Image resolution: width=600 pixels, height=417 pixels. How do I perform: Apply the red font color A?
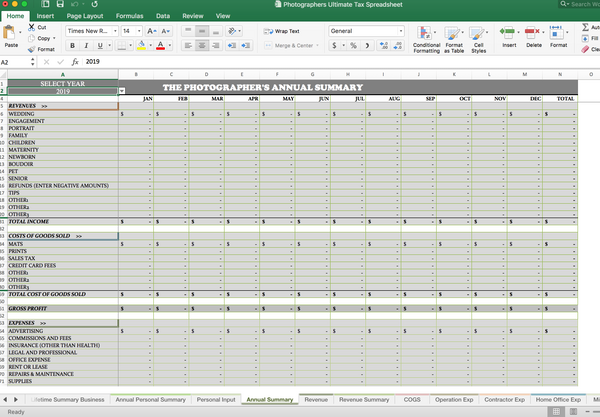point(161,46)
